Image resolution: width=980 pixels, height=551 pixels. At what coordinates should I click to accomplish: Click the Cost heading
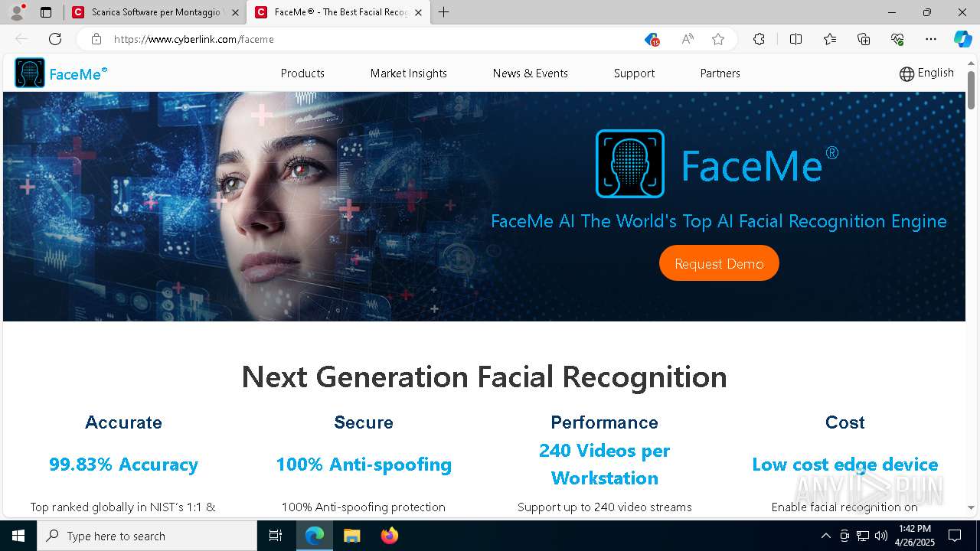pos(844,422)
